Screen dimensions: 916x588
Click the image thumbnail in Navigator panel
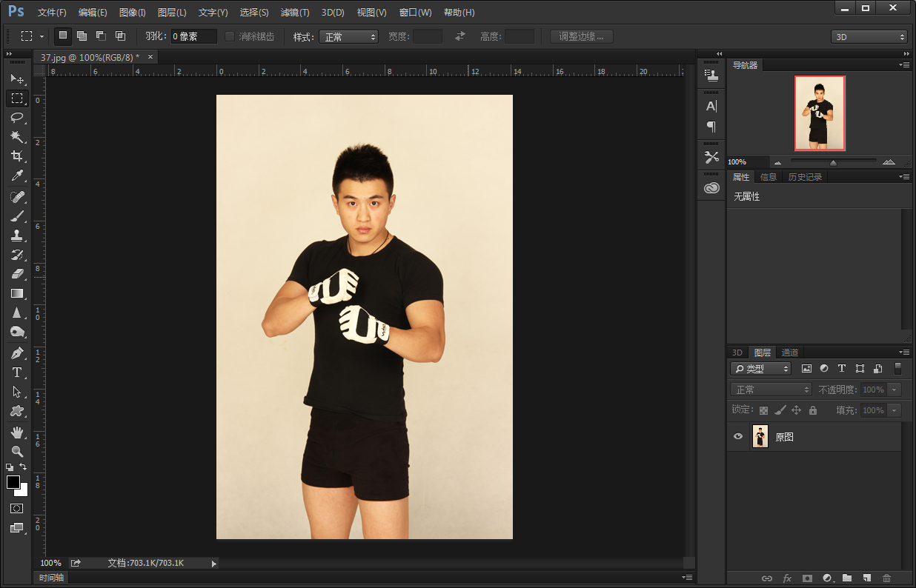[819, 113]
